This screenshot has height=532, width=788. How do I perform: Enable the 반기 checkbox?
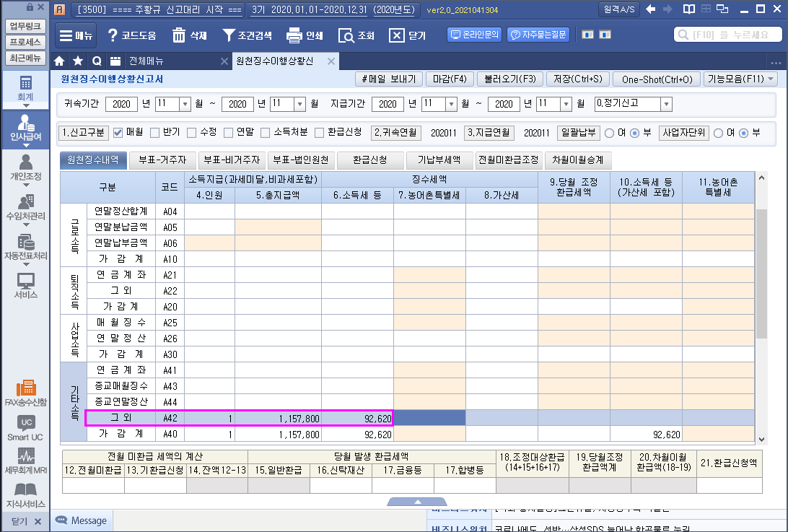[x=154, y=133]
